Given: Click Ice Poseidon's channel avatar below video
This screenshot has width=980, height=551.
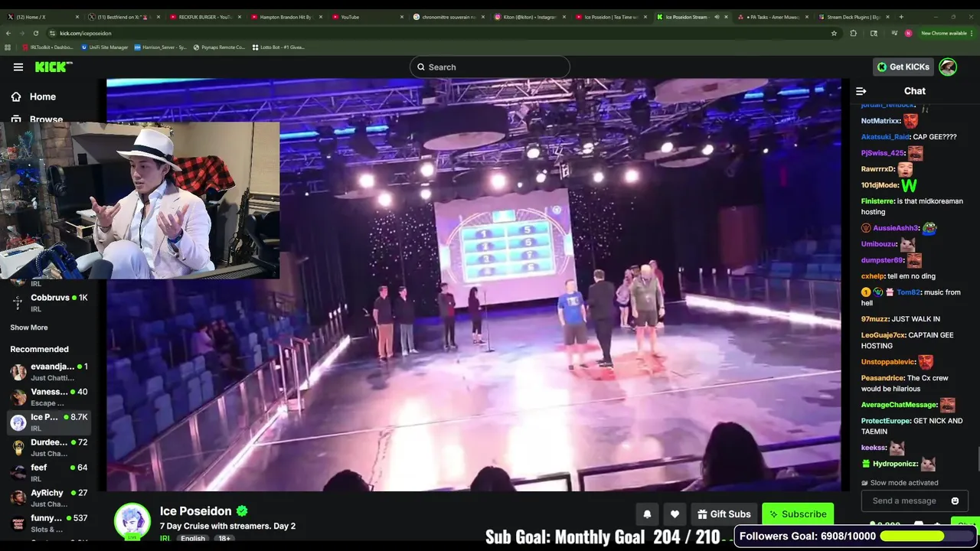Looking at the screenshot, I should 132,521.
